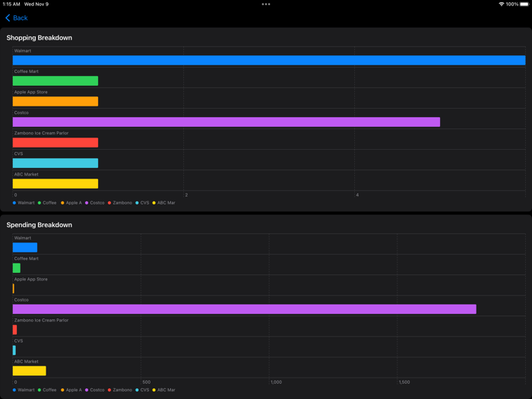532x399 pixels.
Task: Select Zambono legend item in Spending Breakdown
Action: point(120,390)
